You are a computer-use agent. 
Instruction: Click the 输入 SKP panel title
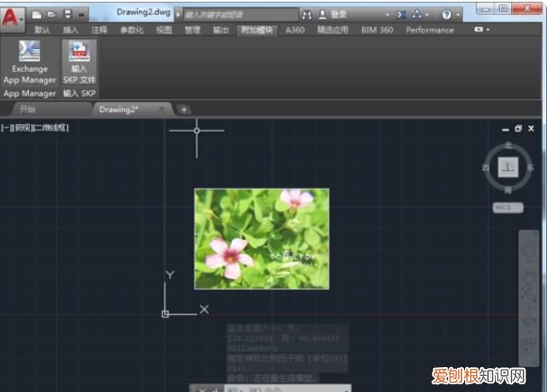(x=80, y=93)
